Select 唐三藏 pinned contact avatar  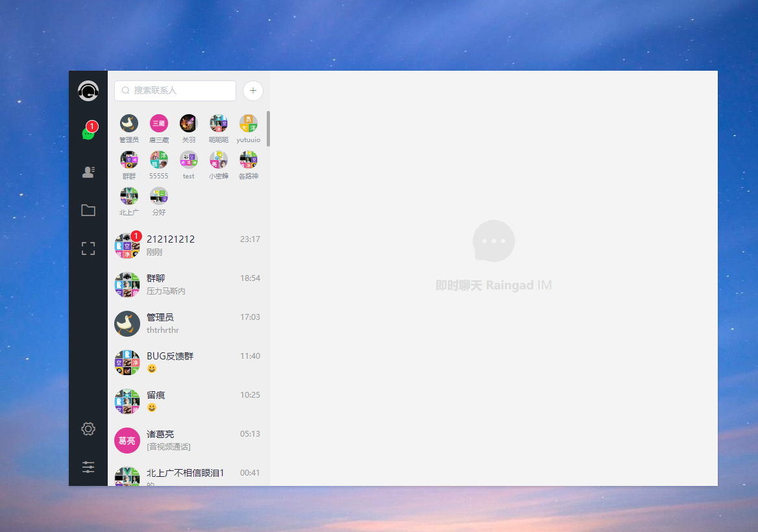pos(159,124)
